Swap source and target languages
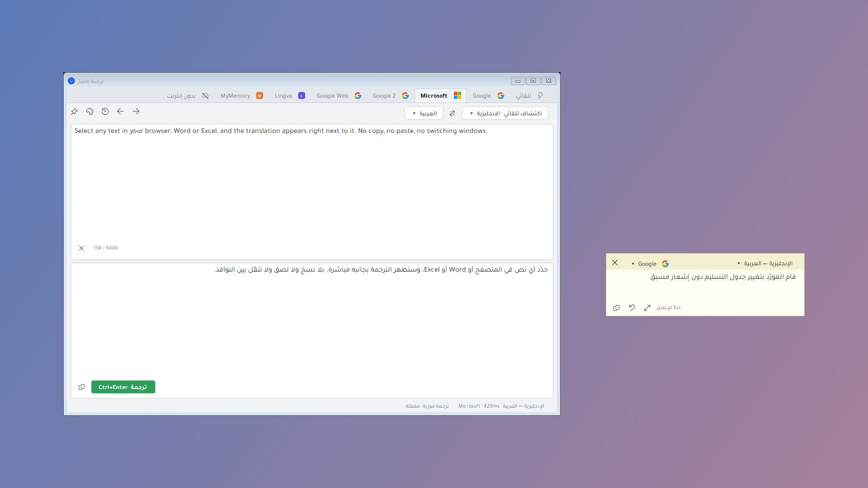868x488 pixels. (x=453, y=113)
